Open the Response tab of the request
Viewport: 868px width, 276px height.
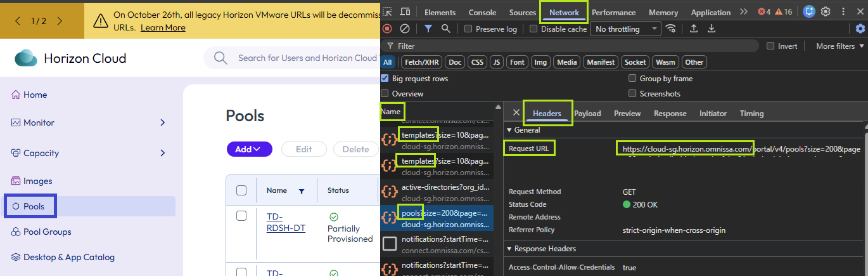click(x=670, y=113)
